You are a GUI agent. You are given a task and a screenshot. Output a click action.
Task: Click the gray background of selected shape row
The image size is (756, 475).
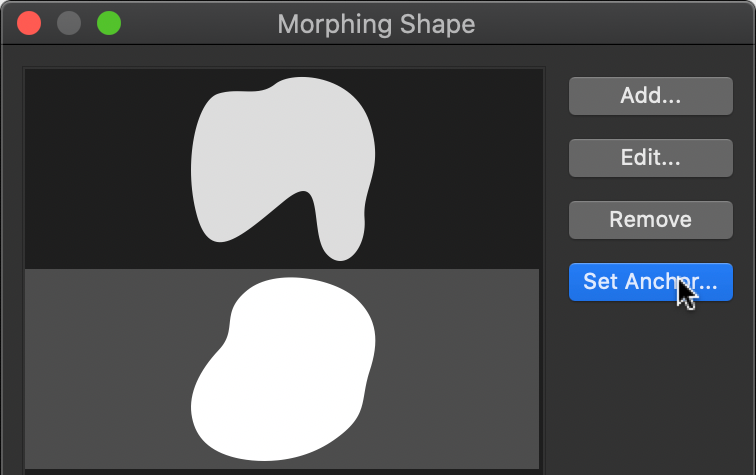(x=100, y=370)
